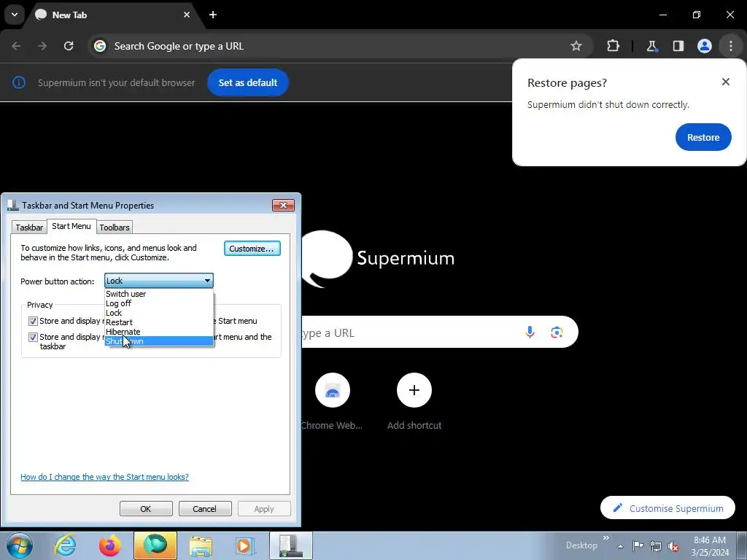Viewport: 747px width, 560px height.
Task: Click Customise Supermium button
Action: 667,508
